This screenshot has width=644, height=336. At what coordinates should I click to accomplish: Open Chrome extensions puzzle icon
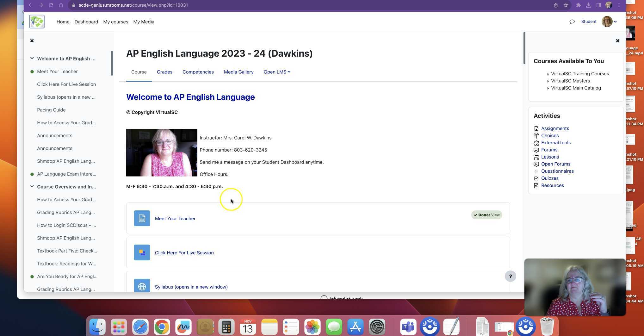(x=578, y=5)
